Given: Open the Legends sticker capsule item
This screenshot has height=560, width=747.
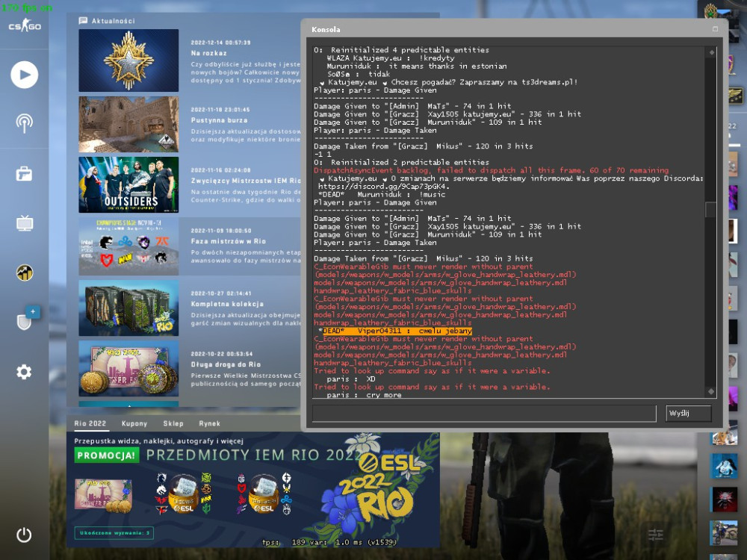Looking at the screenshot, I should click(x=184, y=494).
